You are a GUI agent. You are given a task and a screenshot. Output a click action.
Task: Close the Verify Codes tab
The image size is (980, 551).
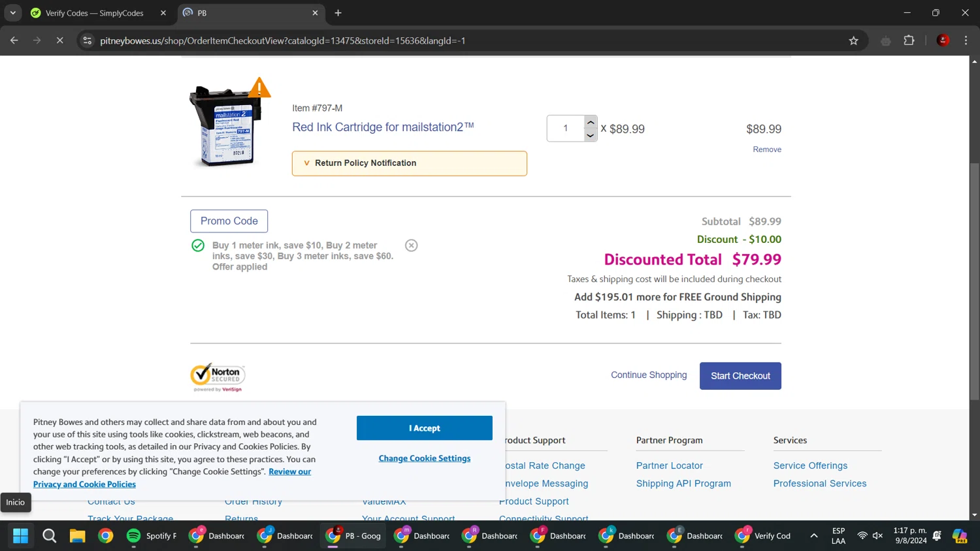(163, 13)
